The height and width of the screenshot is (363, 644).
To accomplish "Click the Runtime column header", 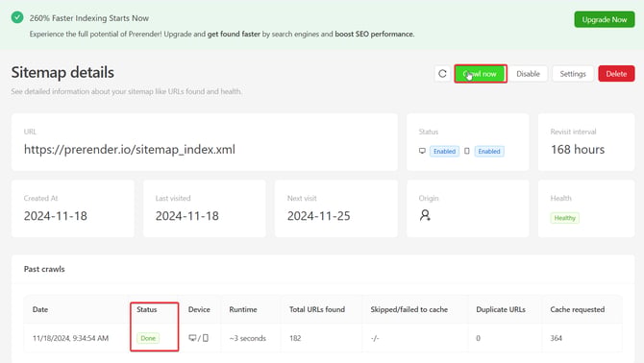I will pos(243,309).
